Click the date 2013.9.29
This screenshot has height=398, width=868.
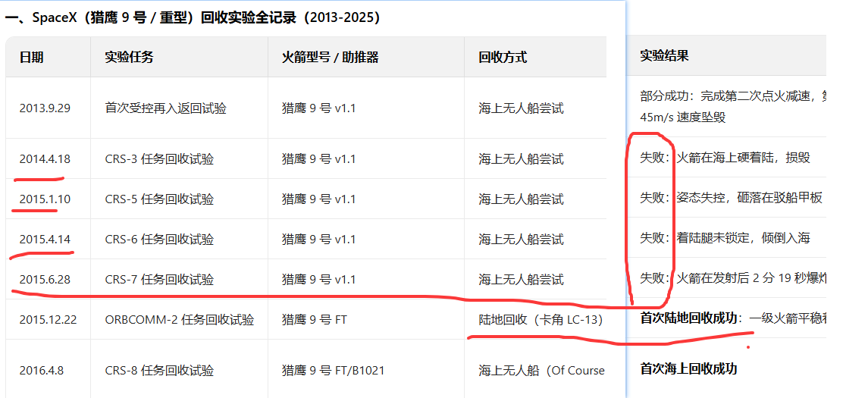45,108
